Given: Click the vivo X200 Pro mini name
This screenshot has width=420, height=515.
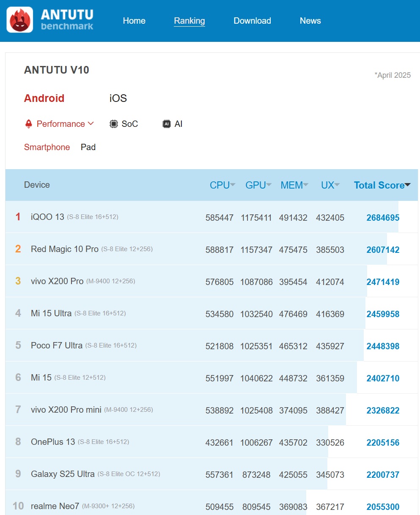Looking at the screenshot, I should coord(66,410).
